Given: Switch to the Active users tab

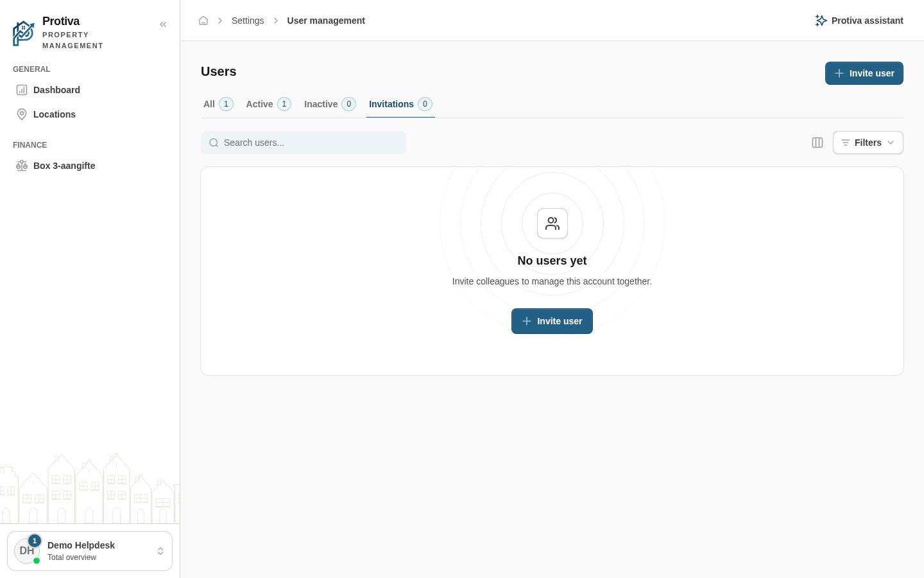Looking at the screenshot, I should coord(268,104).
